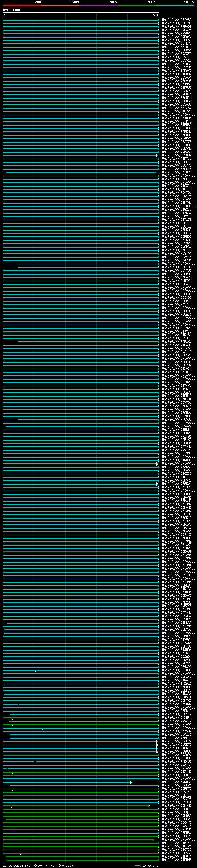Viewport: 197px width, 868px height.
Task: Select hit label UniRef100_Q8VYF1
Action: 177,57
